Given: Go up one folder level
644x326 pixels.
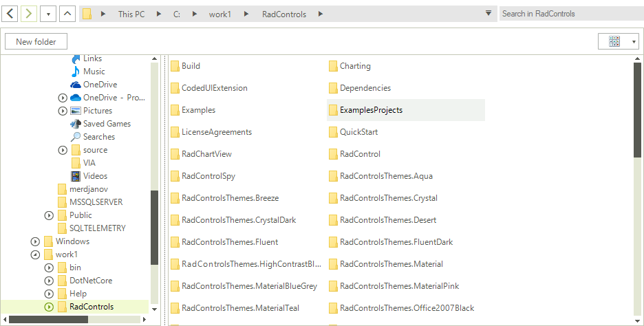Looking at the screenshot, I should (67, 14).
